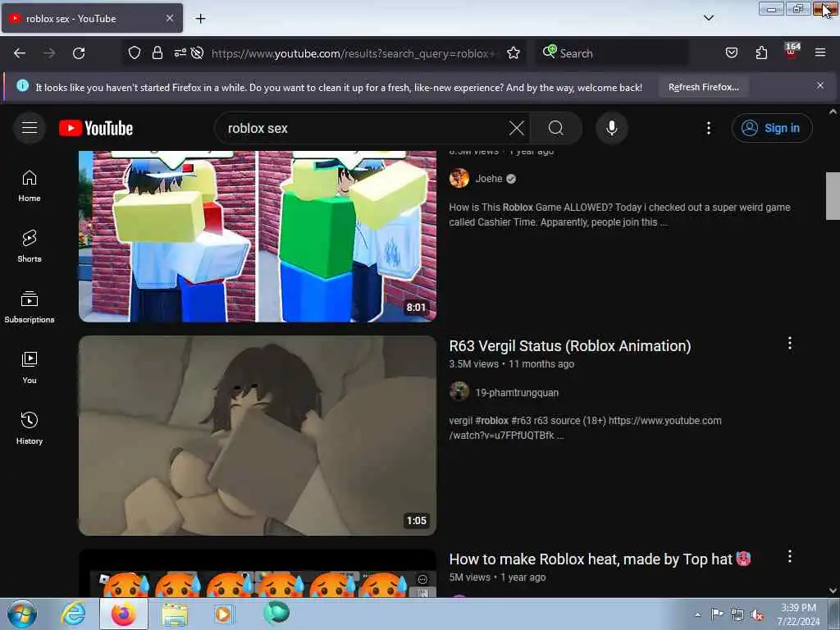Open History from the sidebar
The height and width of the screenshot is (630, 840).
point(30,428)
